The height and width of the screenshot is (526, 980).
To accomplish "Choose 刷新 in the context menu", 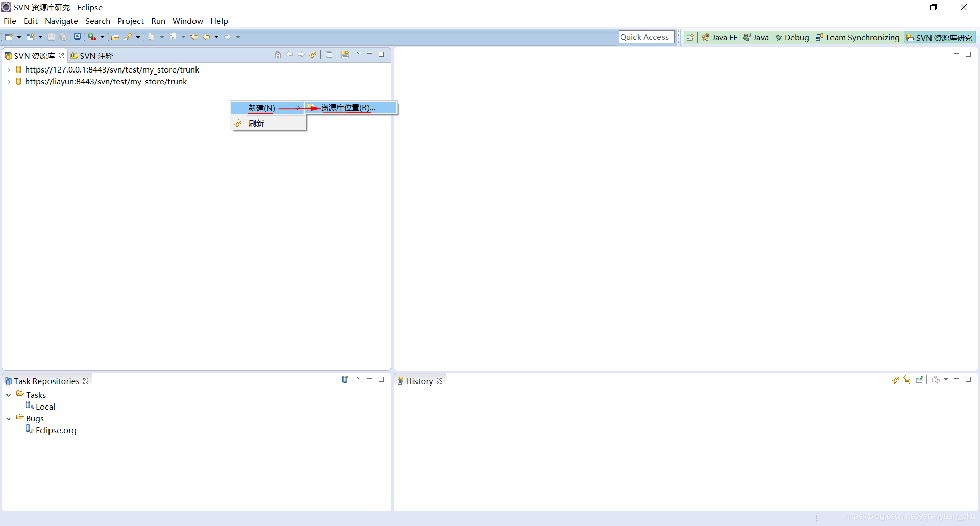I will [268, 123].
